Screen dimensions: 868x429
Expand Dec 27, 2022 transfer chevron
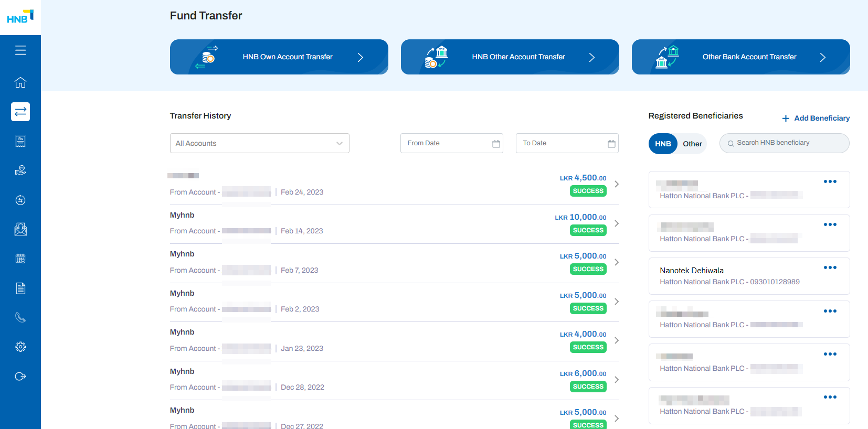pos(617,419)
